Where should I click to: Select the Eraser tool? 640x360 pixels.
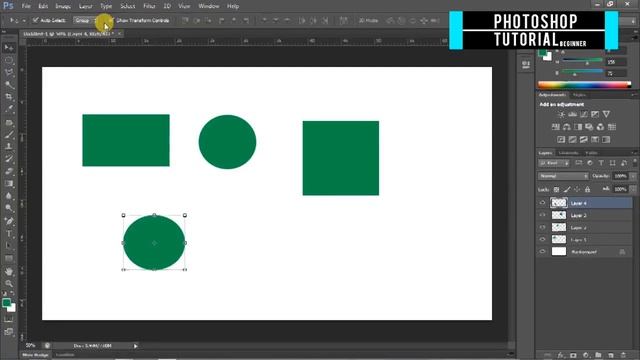(9, 171)
